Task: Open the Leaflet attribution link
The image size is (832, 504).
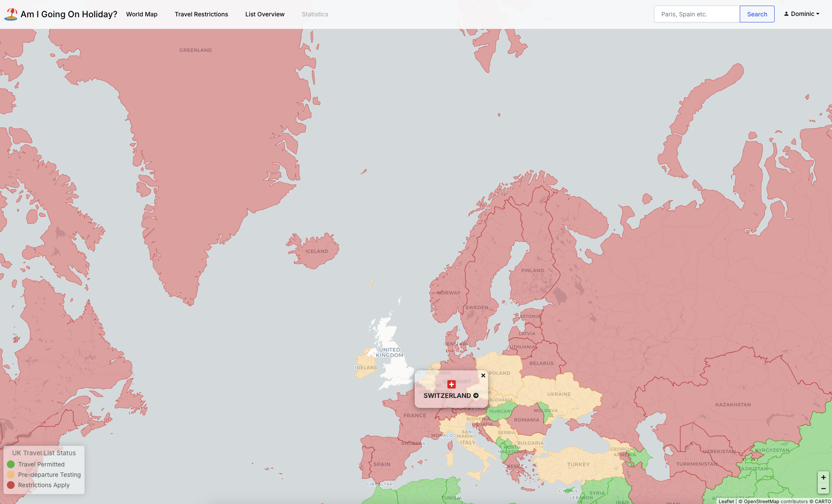Action: [726, 501]
